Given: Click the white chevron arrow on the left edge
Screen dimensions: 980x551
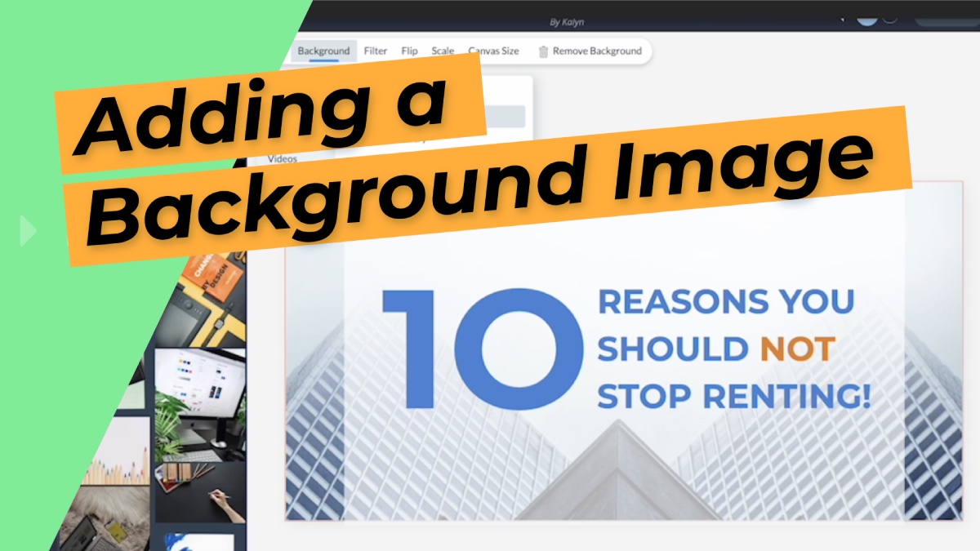Looking at the screenshot, I should [x=26, y=231].
